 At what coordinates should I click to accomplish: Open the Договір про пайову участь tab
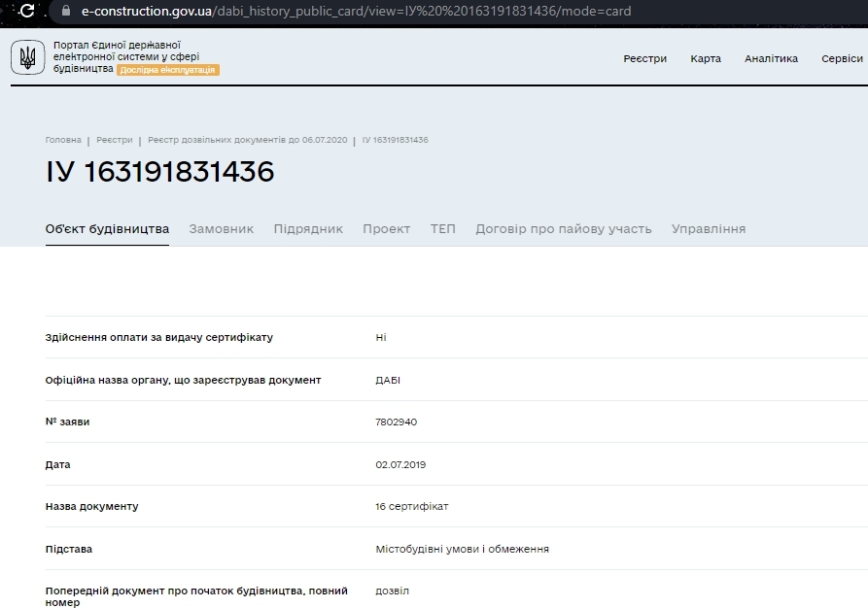(x=564, y=229)
